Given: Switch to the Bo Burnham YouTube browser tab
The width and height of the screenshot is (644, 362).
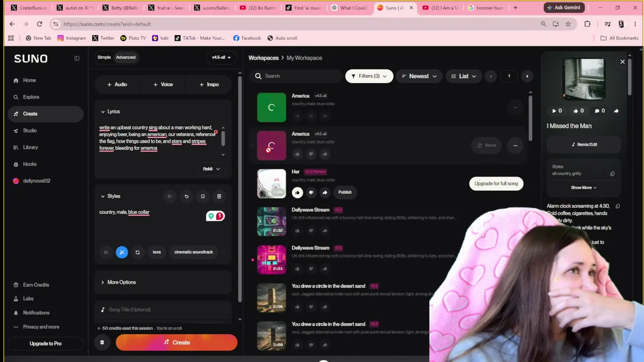Looking at the screenshot, I should click(x=257, y=8).
